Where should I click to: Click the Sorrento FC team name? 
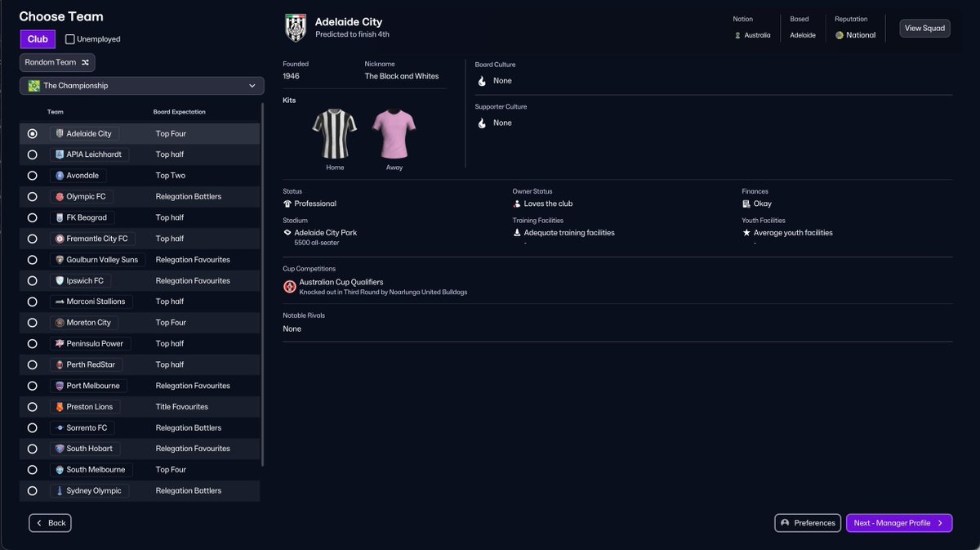click(x=87, y=427)
